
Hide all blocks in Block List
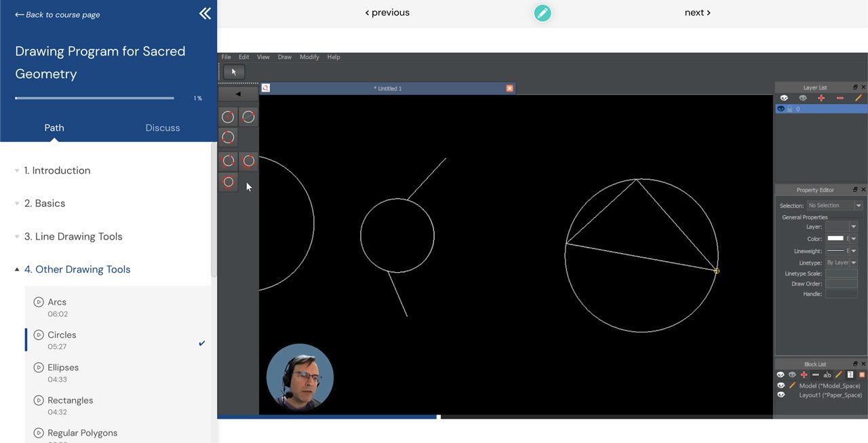(x=792, y=374)
